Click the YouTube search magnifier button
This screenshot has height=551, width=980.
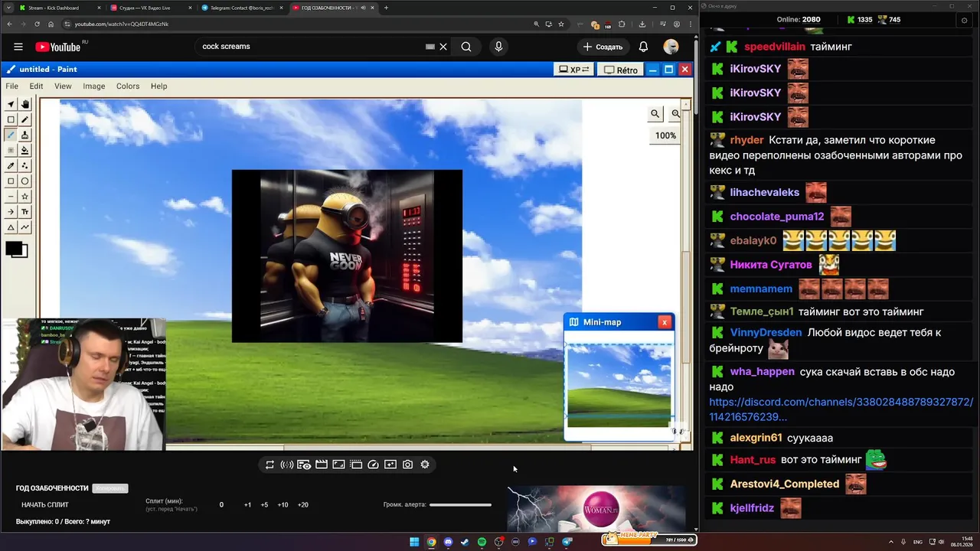pos(466,47)
